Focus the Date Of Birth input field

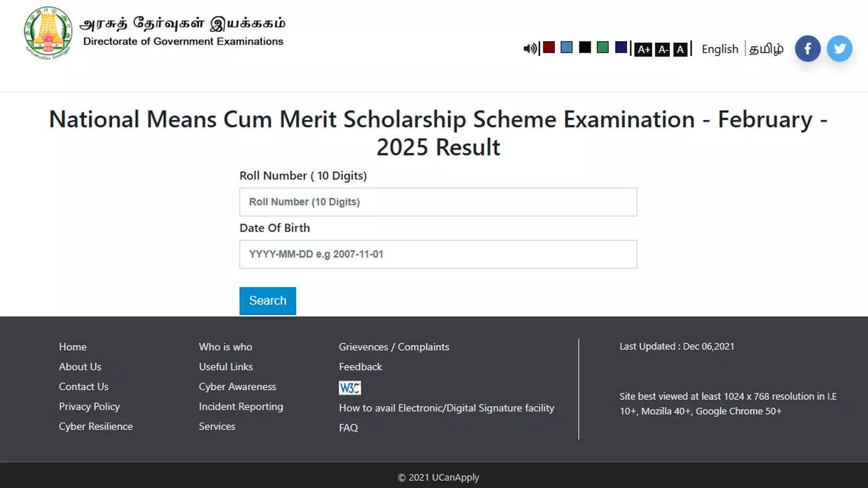[438, 254]
